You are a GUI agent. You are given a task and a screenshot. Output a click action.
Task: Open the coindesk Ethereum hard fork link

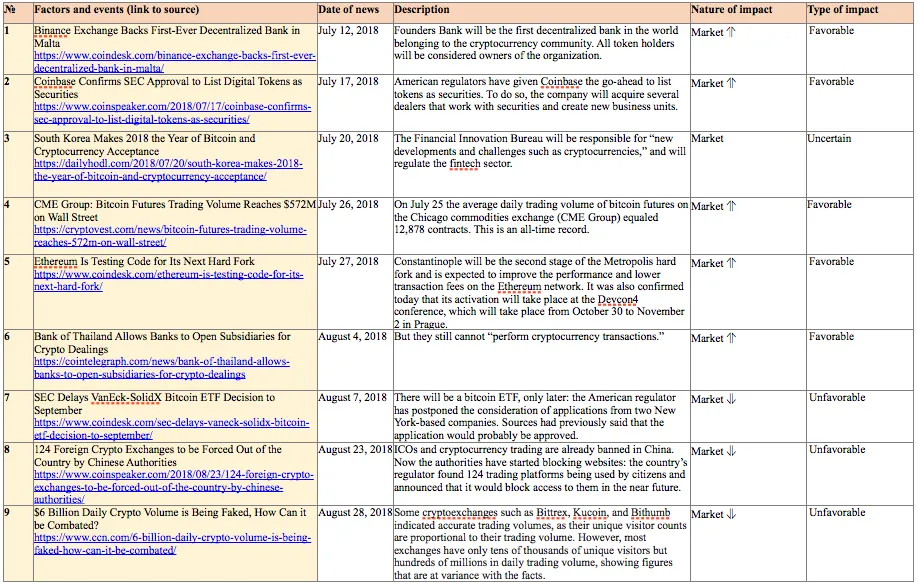169,280
